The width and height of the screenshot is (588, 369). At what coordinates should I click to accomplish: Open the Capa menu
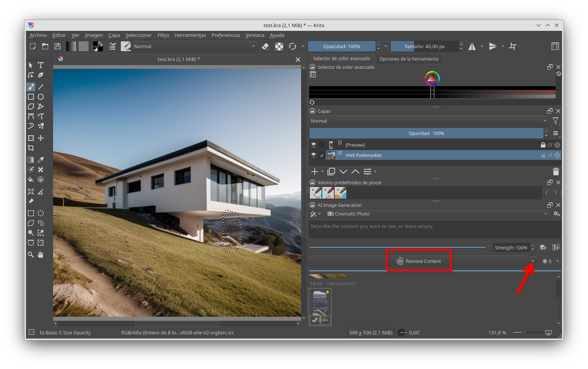coord(114,35)
